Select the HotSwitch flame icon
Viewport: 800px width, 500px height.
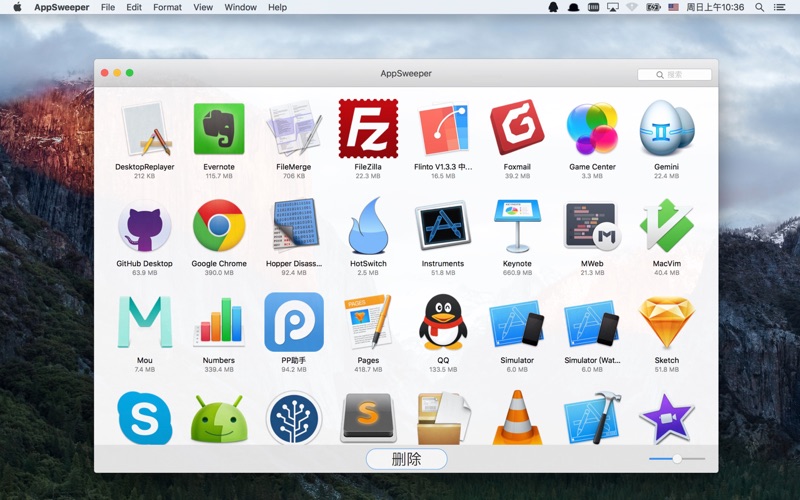368,226
